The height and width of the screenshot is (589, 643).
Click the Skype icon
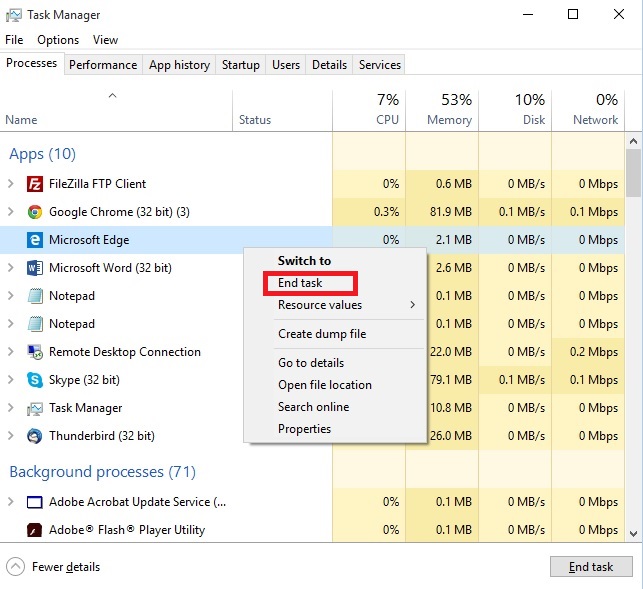point(35,380)
